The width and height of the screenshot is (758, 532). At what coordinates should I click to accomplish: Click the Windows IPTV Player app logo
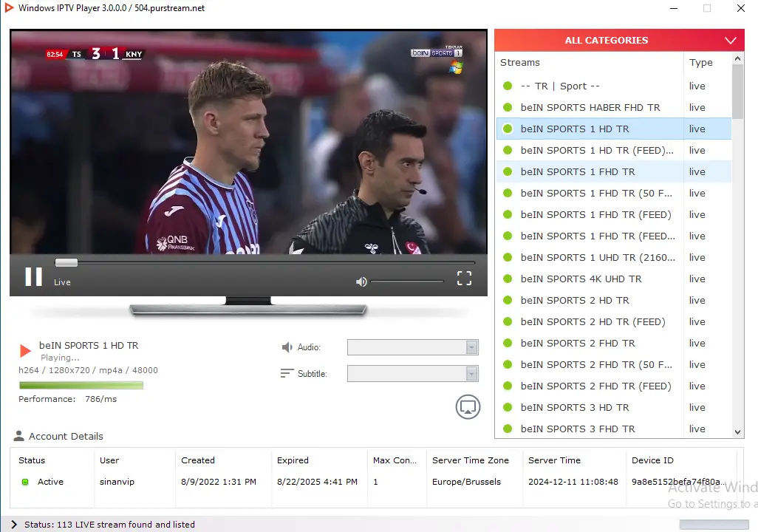(9, 7)
